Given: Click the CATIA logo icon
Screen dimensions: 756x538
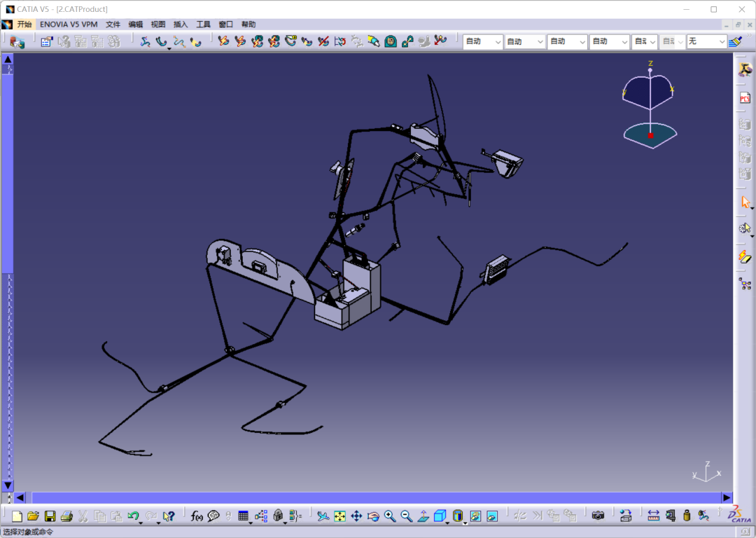Looking at the screenshot, I should click(739, 514).
